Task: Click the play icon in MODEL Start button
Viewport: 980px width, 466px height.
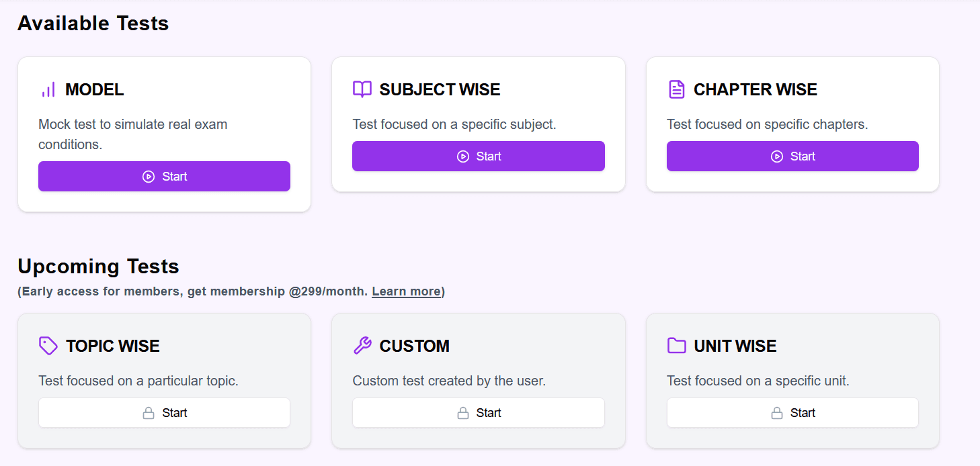Action: point(149,177)
